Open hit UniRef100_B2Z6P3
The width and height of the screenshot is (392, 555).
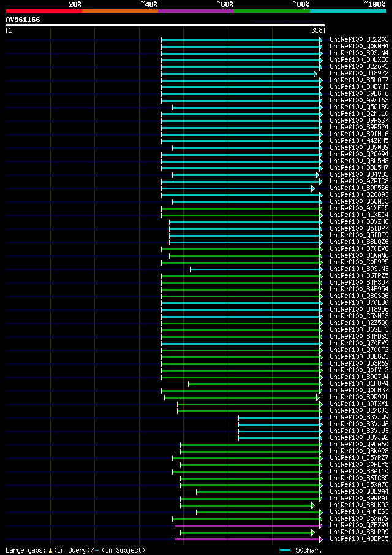point(359,67)
